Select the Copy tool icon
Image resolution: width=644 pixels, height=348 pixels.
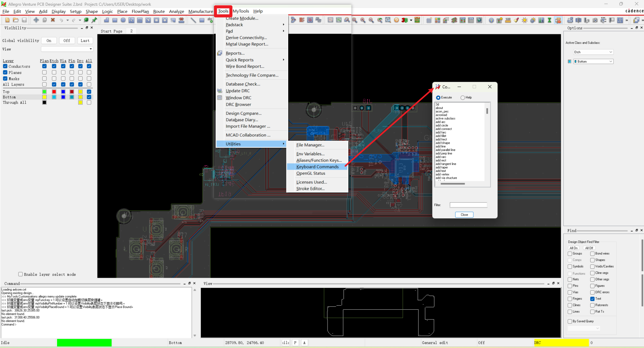[44, 20]
